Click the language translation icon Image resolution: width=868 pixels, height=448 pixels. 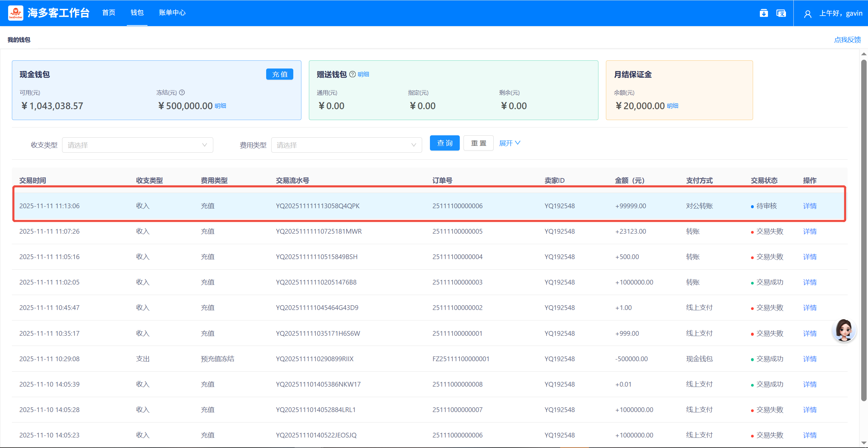coord(781,13)
